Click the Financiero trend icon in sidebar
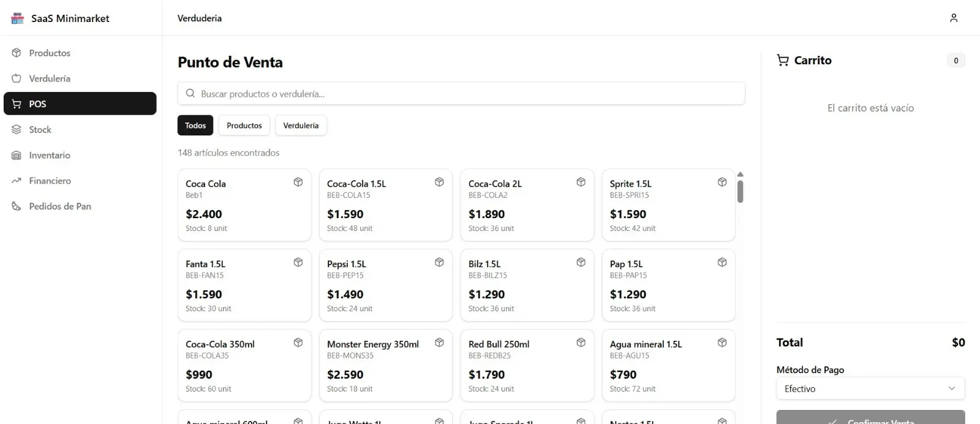 [x=17, y=181]
